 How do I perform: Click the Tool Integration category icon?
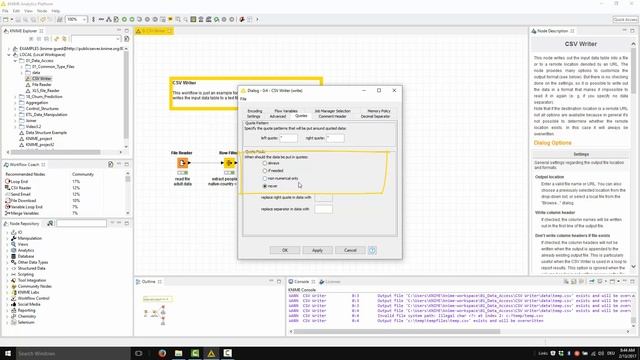point(13,280)
